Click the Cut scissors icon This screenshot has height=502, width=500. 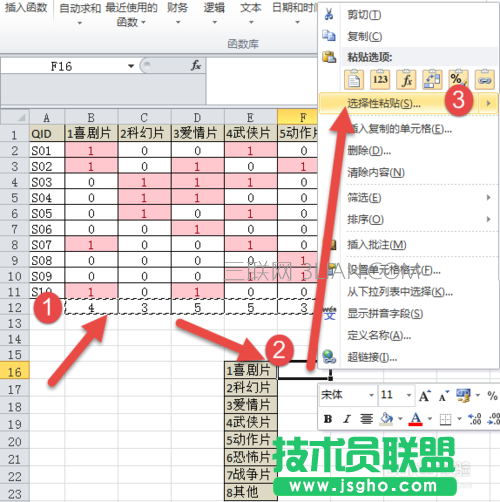pos(329,14)
